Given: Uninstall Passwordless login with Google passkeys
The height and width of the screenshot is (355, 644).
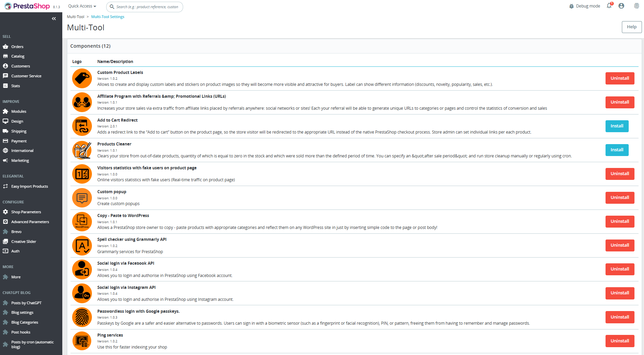Looking at the screenshot, I should (619, 317).
